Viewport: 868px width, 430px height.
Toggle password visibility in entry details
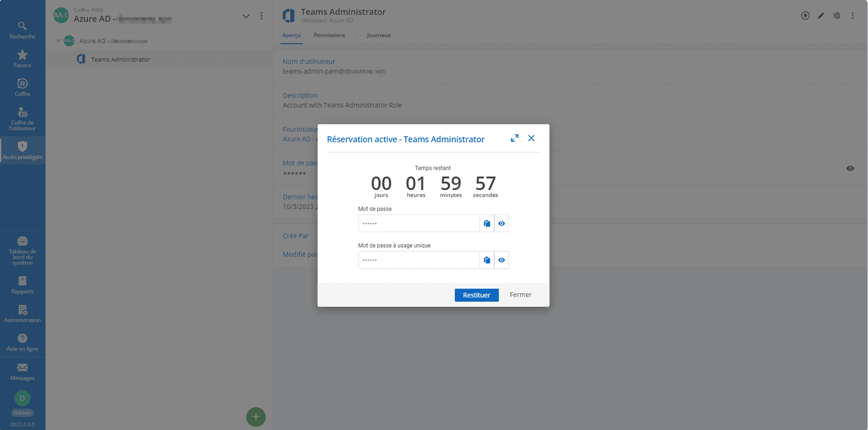850,168
